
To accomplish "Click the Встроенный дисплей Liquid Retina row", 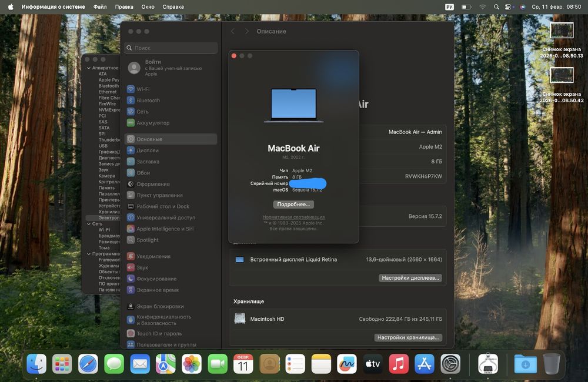I will click(x=338, y=259).
